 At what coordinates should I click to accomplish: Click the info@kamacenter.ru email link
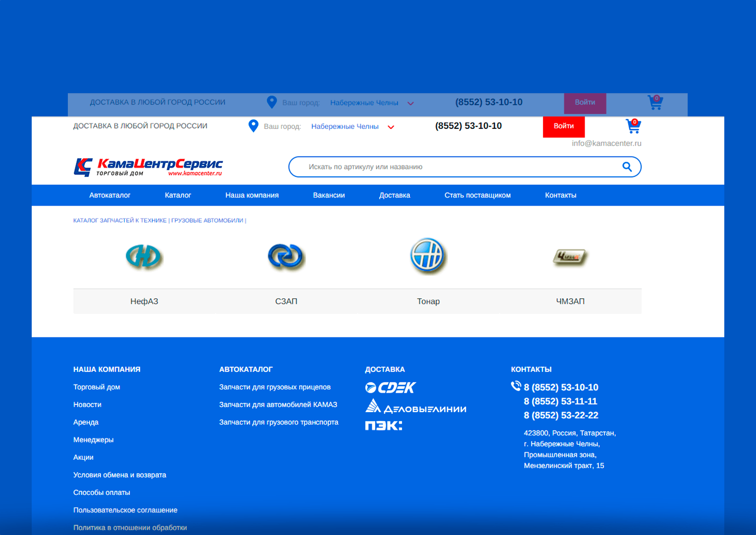click(606, 143)
